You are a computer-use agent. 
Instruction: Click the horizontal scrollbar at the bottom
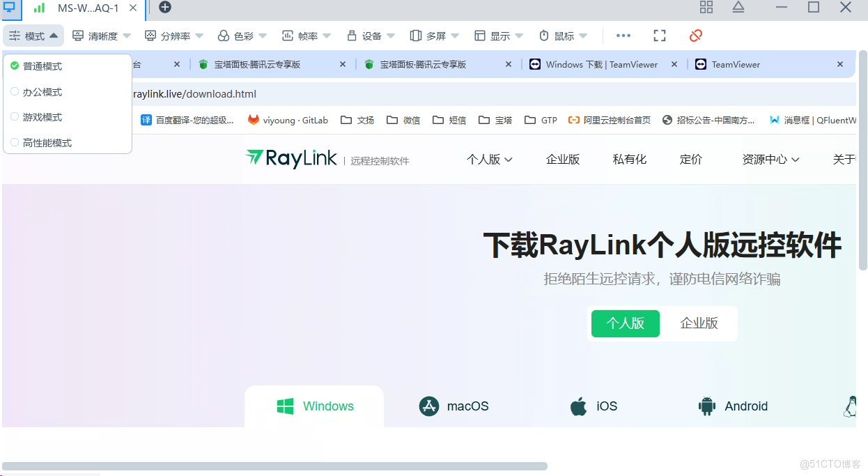[x=275, y=466]
